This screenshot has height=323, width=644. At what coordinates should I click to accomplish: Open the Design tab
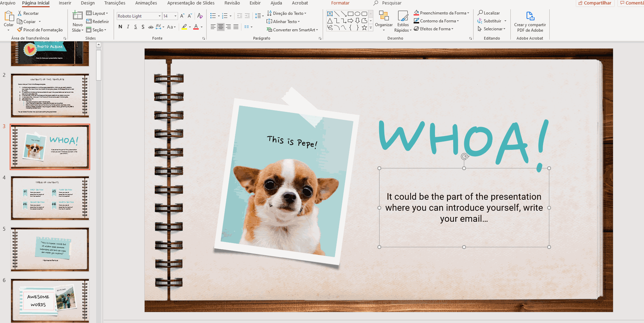click(x=88, y=3)
